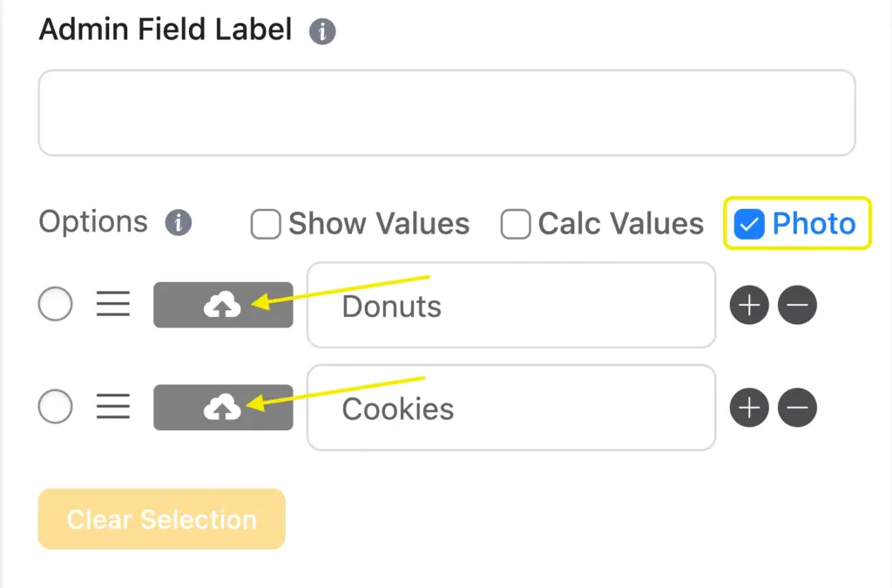The image size is (892, 588).
Task: Select the radio button for Cookies
Action: point(55,407)
